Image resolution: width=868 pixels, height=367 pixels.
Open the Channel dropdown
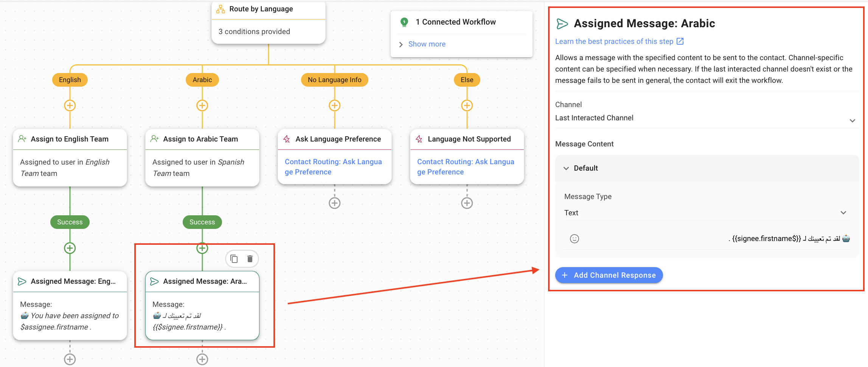point(705,118)
